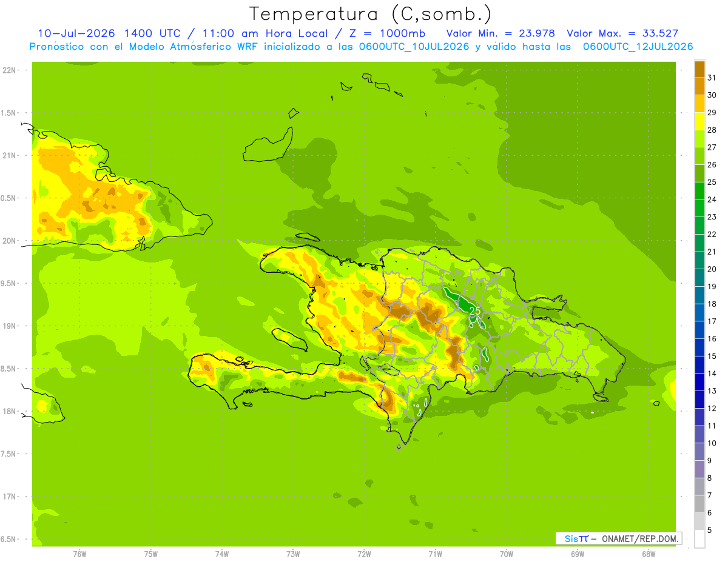
Task: Click the '73W' longitude axis label
Action: [293, 554]
